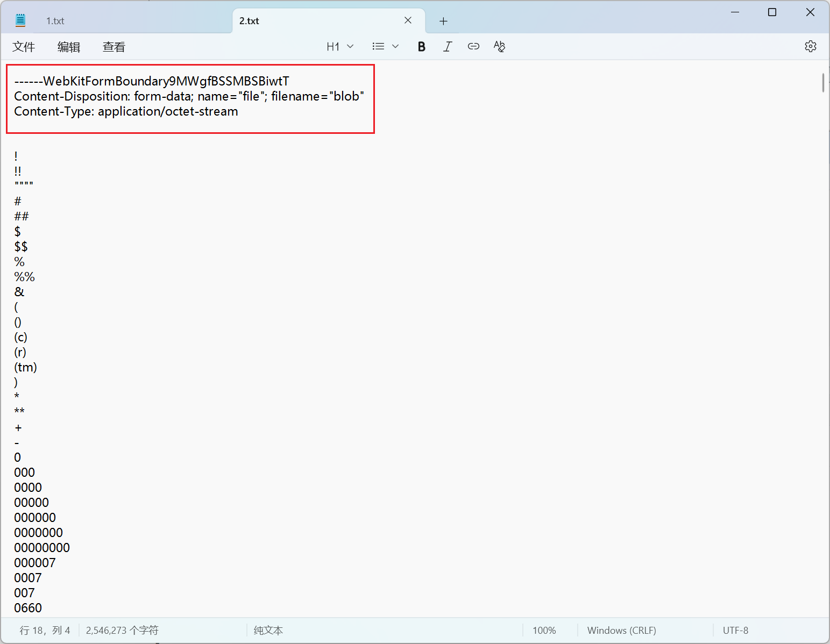830x644 pixels.
Task: Click the UTF-8 encoding indicator
Action: coord(735,631)
